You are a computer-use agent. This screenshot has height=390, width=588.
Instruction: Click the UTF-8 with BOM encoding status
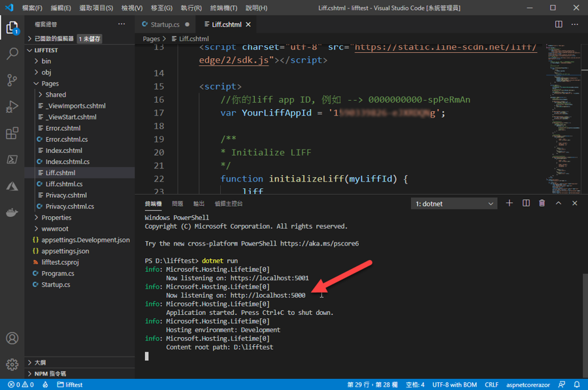[x=454, y=385]
